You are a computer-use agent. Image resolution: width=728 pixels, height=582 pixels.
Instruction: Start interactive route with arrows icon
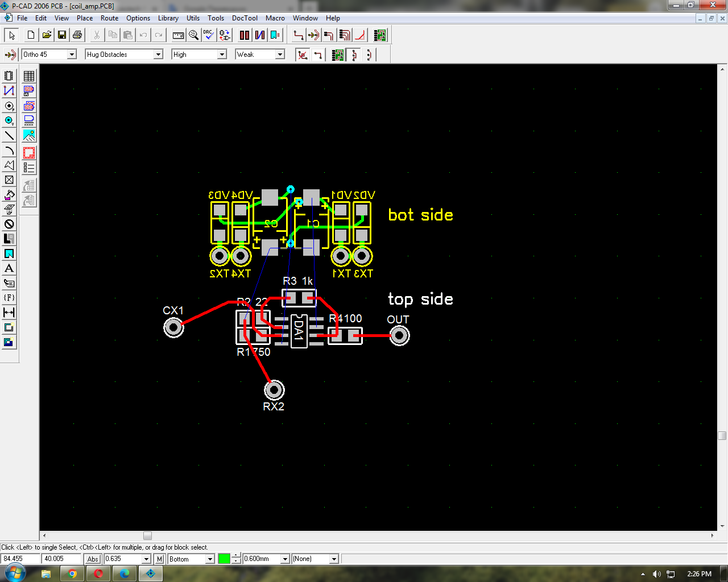314,35
